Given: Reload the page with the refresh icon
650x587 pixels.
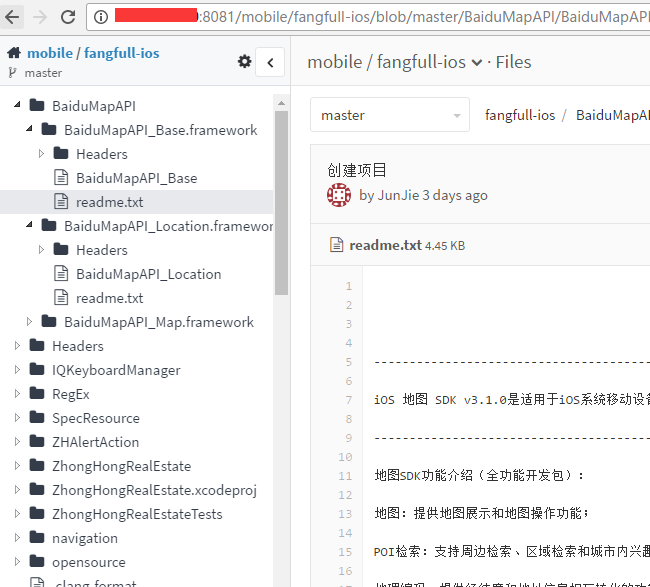Looking at the screenshot, I should [x=68, y=17].
